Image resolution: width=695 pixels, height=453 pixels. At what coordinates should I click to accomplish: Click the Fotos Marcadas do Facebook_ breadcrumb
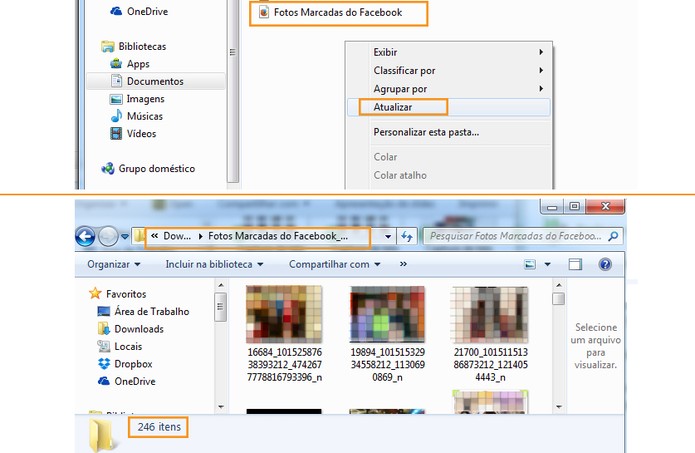278,236
